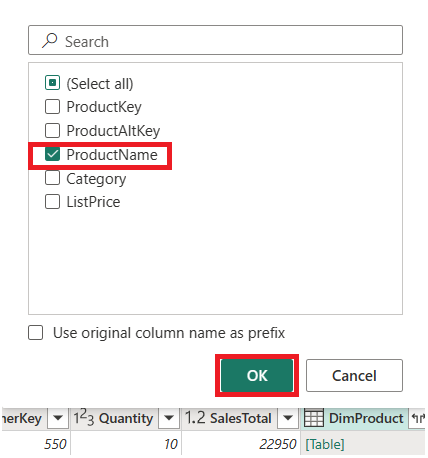The image size is (428, 458).
Task: Select the Quantity cell with value 10
Action: pyautogui.click(x=126, y=444)
